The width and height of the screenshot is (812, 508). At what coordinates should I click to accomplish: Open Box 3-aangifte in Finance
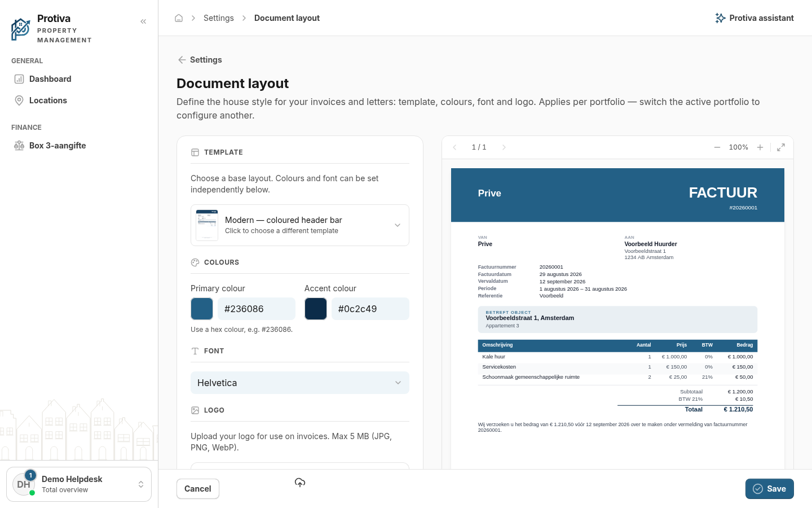pos(79,146)
